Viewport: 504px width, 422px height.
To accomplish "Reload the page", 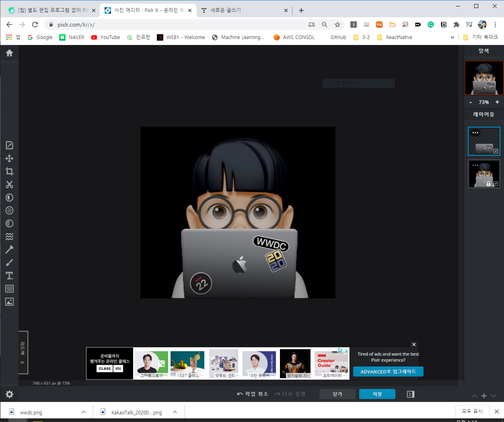I will 35,25.
